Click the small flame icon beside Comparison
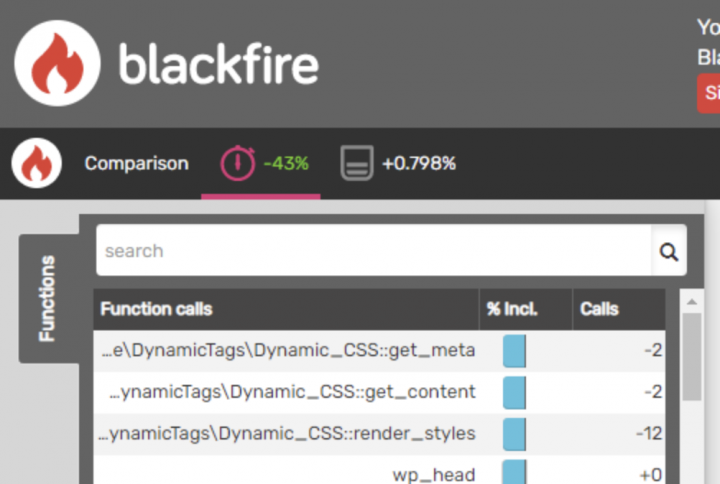Screen dimensions: 720x484 point(37,163)
